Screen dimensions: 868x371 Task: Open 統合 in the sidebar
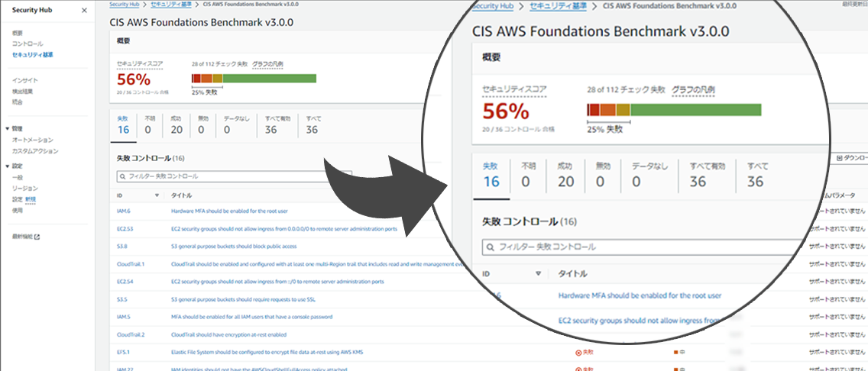coord(17,102)
